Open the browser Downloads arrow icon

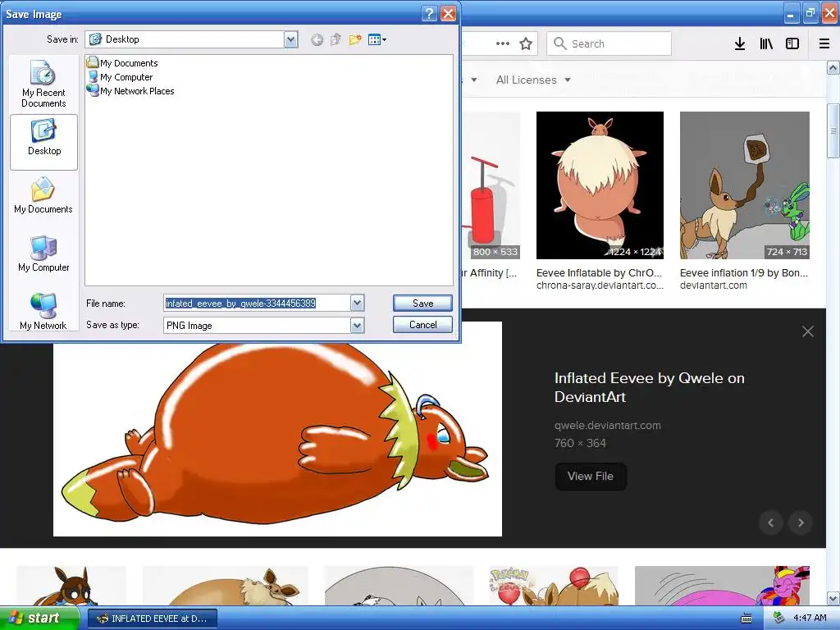pyautogui.click(x=740, y=43)
